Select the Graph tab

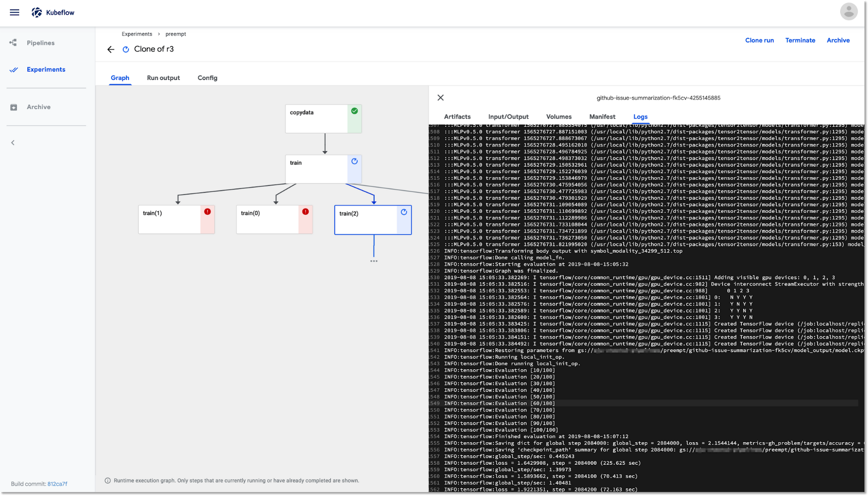pos(119,78)
